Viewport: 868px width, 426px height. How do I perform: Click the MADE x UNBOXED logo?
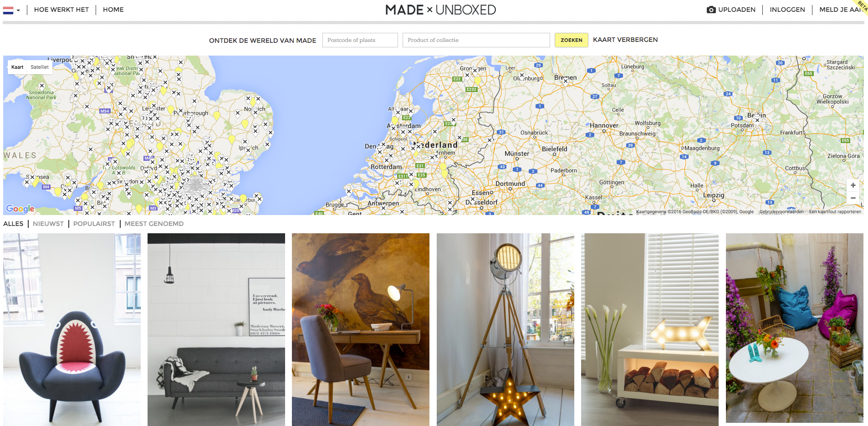(x=440, y=10)
